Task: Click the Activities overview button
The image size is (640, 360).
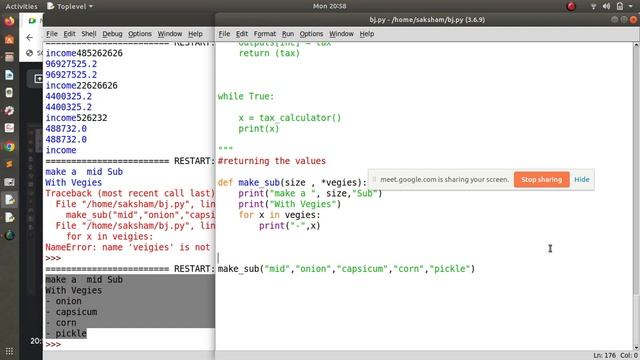Action: coord(21,6)
